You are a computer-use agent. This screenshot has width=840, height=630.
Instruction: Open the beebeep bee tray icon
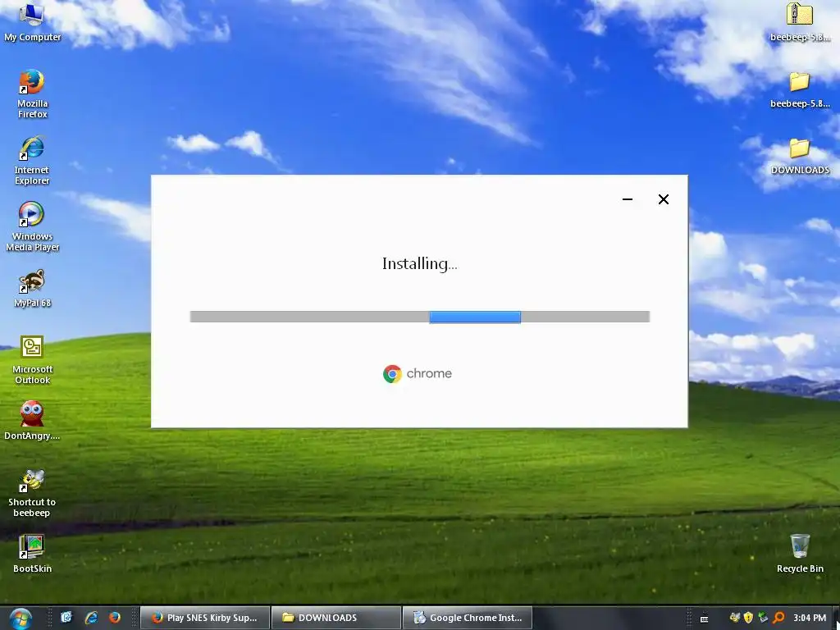(x=734, y=618)
